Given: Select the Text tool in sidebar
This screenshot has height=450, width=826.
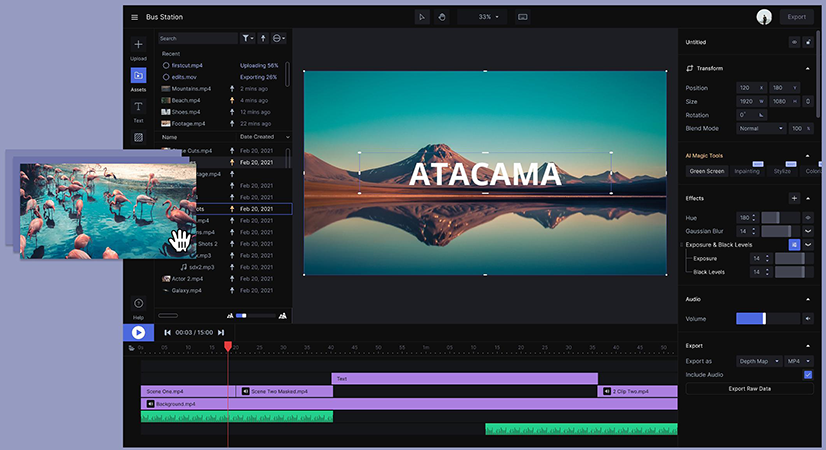Looking at the screenshot, I should click(x=139, y=106).
